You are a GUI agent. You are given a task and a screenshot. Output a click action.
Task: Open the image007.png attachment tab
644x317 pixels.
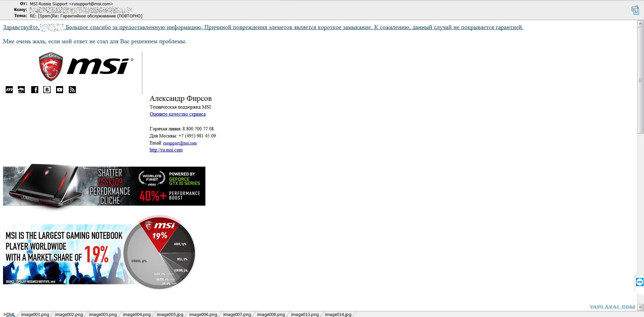237,314
